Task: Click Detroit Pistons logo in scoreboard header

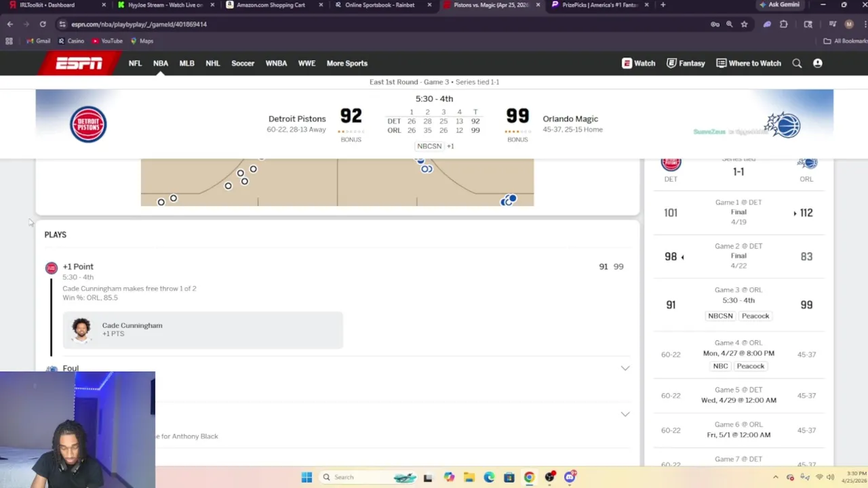Action: (88, 124)
